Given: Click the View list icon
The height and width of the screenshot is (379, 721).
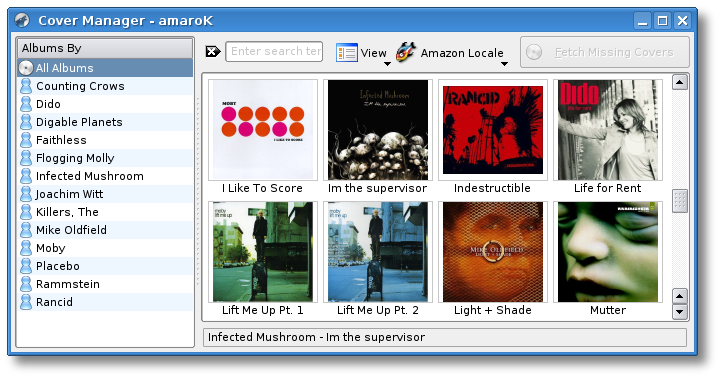Looking at the screenshot, I should 347,52.
